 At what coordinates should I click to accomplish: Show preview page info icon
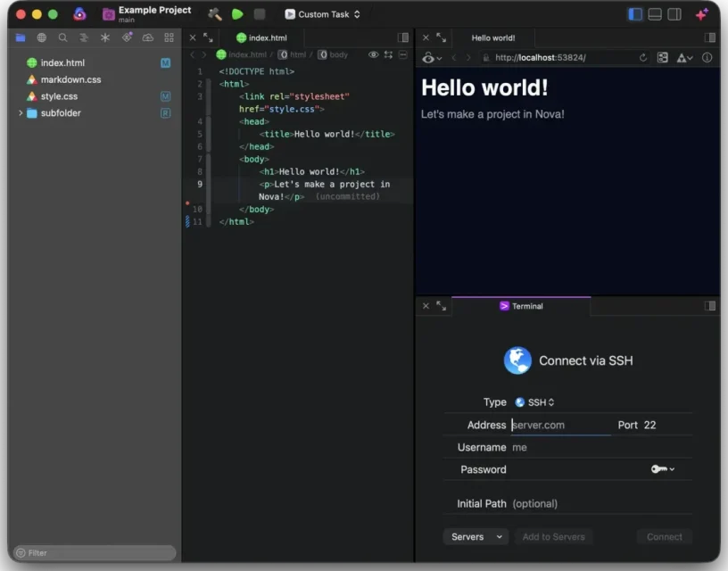[x=707, y=58]
